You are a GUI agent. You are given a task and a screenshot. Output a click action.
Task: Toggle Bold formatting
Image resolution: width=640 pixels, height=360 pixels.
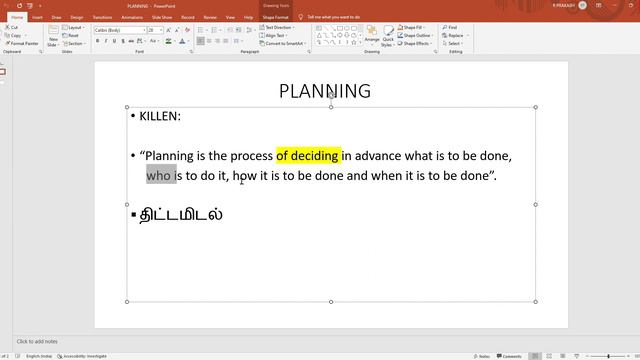pos(98,41)
